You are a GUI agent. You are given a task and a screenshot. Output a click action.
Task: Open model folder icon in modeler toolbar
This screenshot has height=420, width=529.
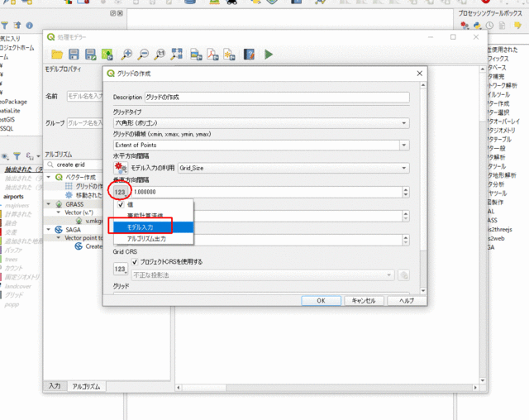point(57,55)
